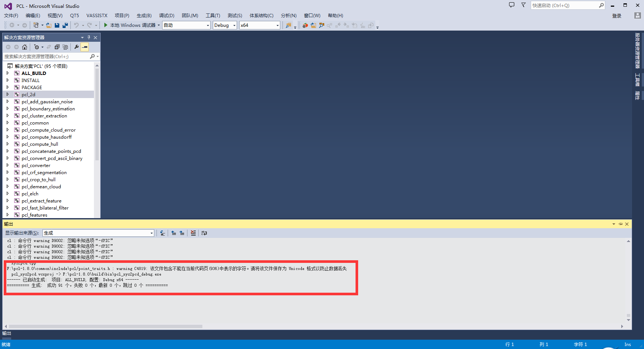Screen dimensions: 644x349
Task: Click VASSISTX find symbol icon
Action: point(322,25)
